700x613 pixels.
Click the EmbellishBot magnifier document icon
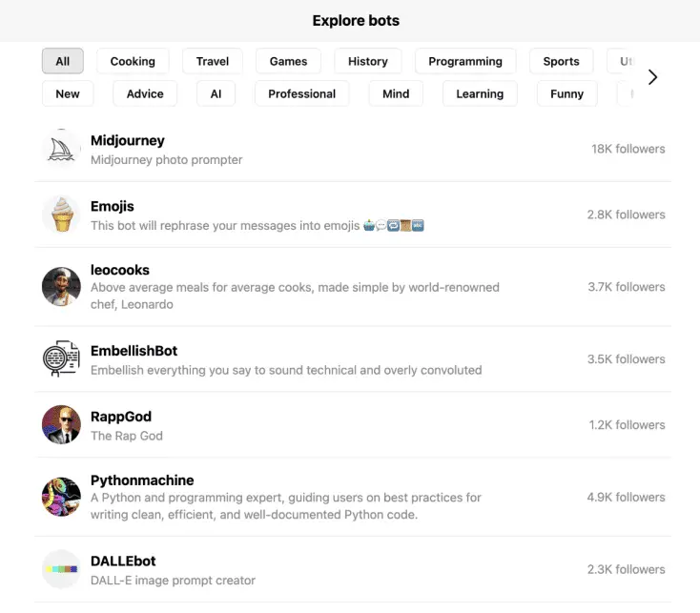(61, 358)
